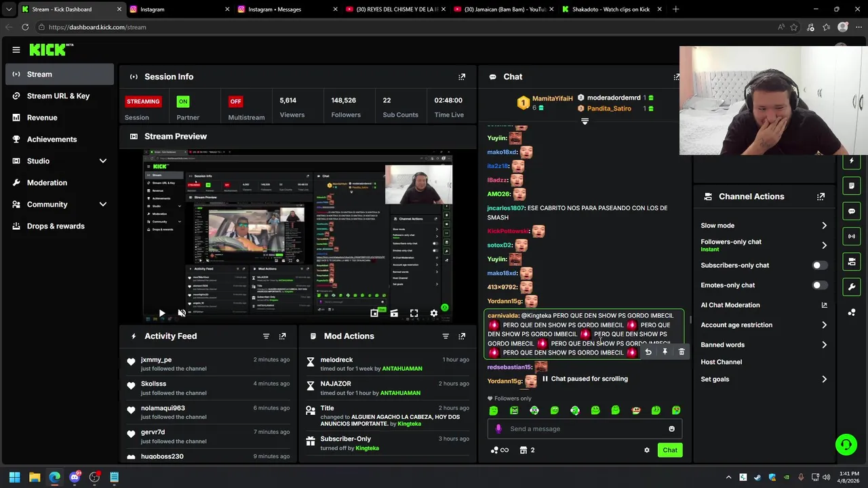Pop out the Session Info panel

click(x=462, y=77)
